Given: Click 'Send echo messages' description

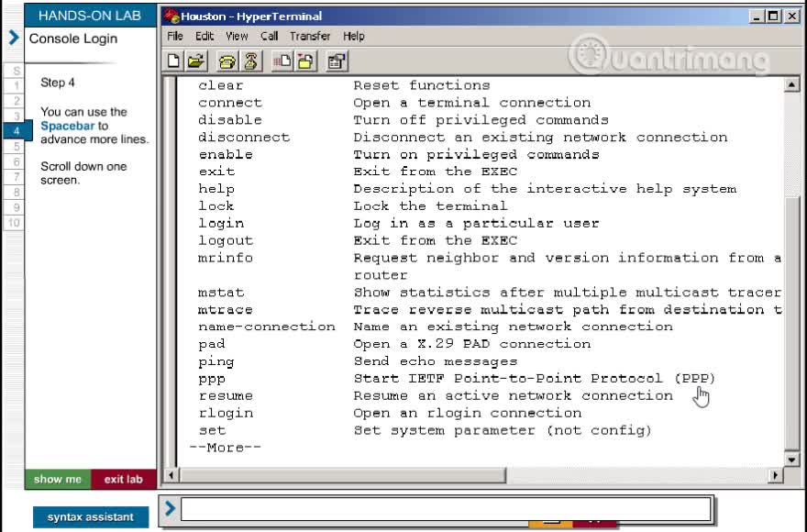Looking at the screenshot, I should (x=435, y=361).
